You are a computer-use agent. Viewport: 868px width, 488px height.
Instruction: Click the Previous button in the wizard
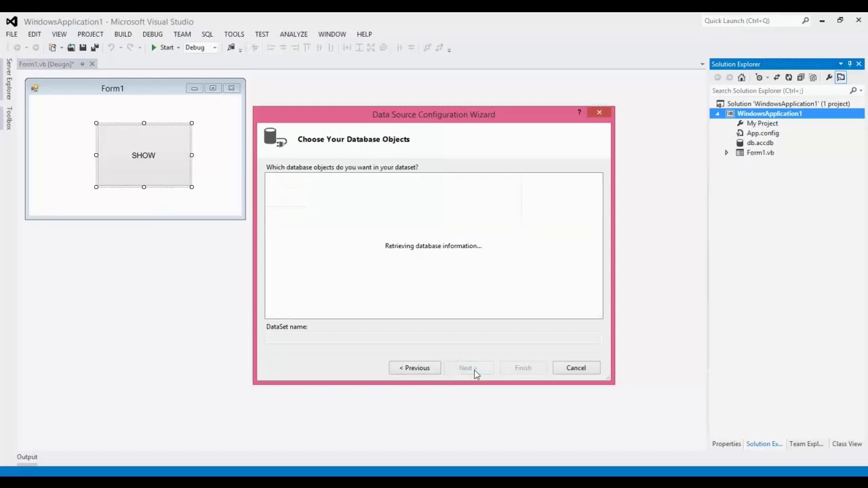coord(414,368)
